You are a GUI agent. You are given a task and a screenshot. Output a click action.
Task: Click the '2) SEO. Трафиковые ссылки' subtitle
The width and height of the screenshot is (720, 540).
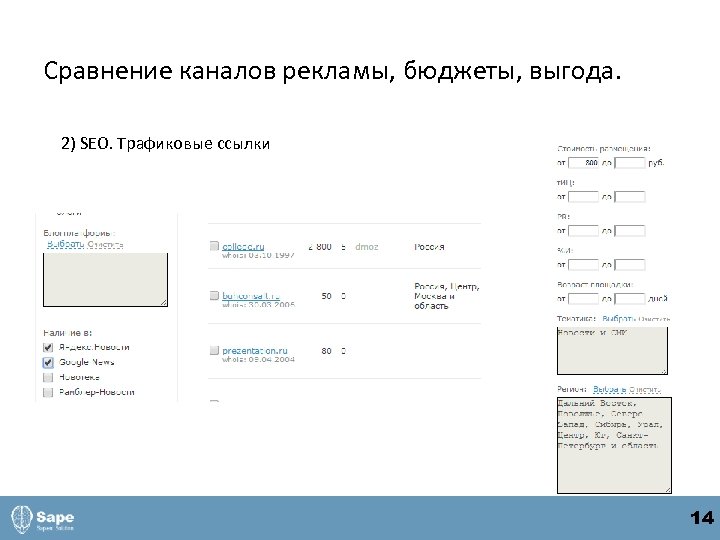point(165,143)
